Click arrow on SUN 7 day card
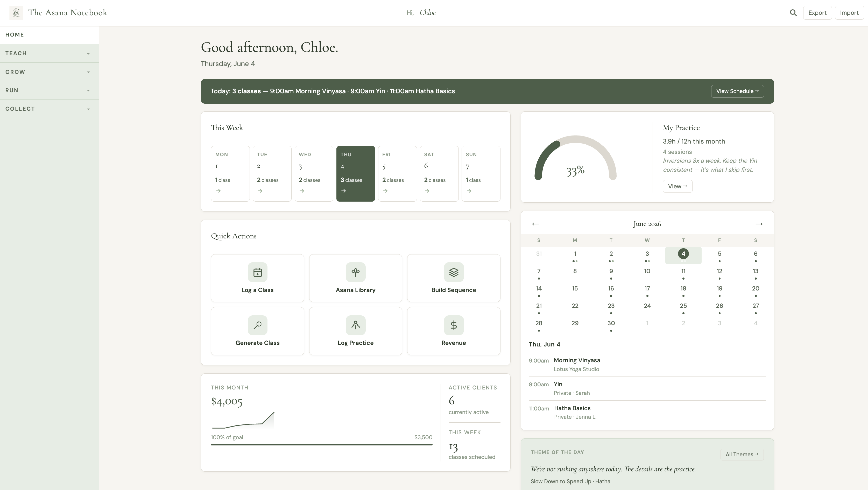This screenshot has width=868, height=490. (469, 191)
